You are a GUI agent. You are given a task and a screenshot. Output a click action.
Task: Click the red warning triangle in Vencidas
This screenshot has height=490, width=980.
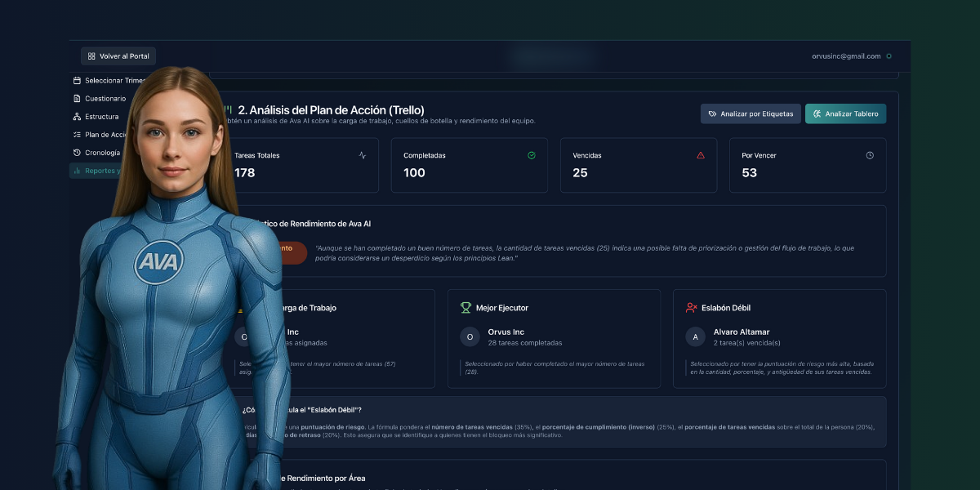(701, 155)
